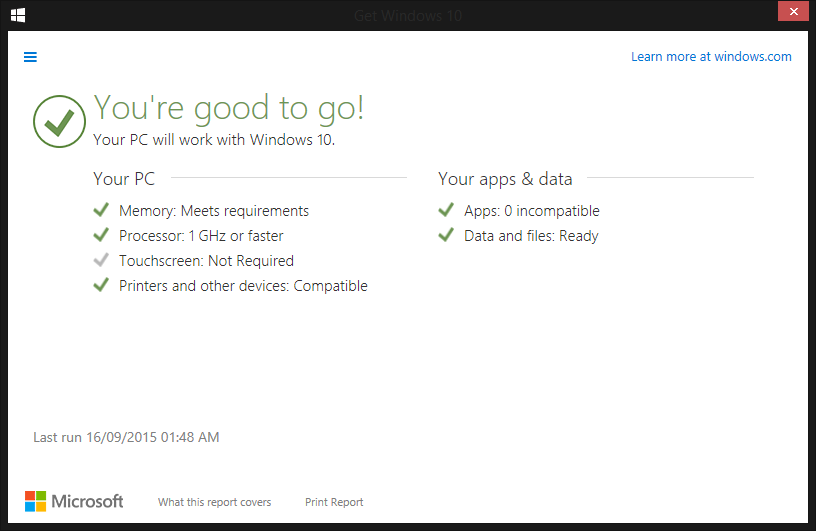Click the gray Touchscreen checkmark

101,260
